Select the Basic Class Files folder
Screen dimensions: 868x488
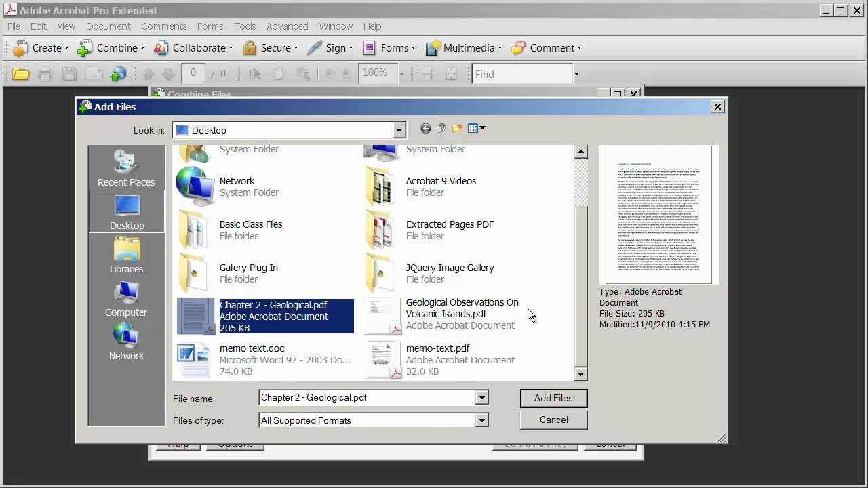click(230, 230)
